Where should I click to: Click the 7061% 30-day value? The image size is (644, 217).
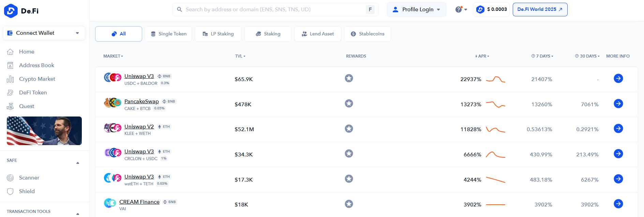(x=590, y=105)
